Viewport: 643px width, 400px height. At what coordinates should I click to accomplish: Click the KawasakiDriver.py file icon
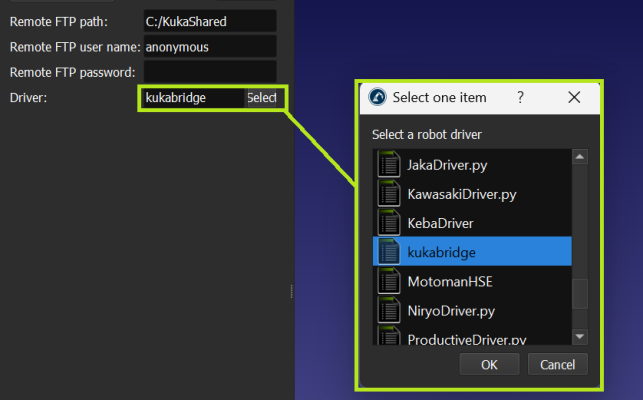click(x=388, y=194)
